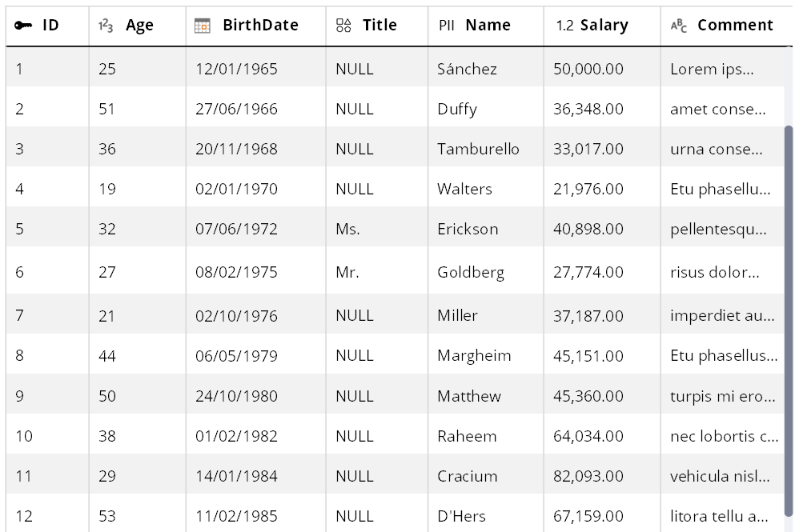Select the Salary column header
This screenshot has width=799, height=532.
(x=602, y=26)
